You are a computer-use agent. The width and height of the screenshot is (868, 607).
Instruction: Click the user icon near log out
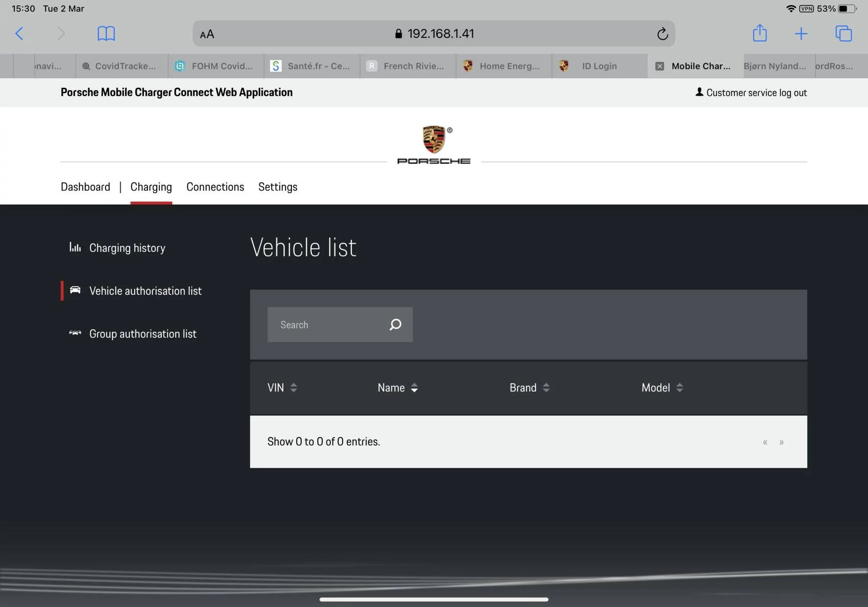tap(699, 92)
